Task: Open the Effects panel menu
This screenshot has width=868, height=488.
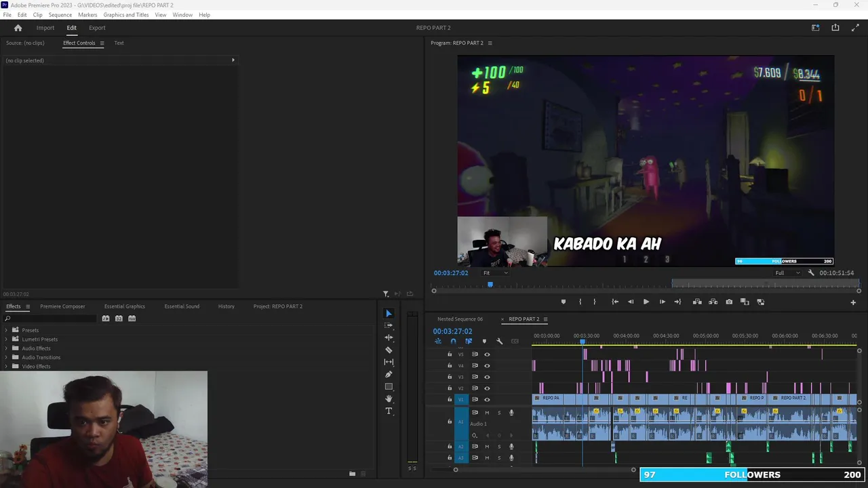Action: point(28,306)
